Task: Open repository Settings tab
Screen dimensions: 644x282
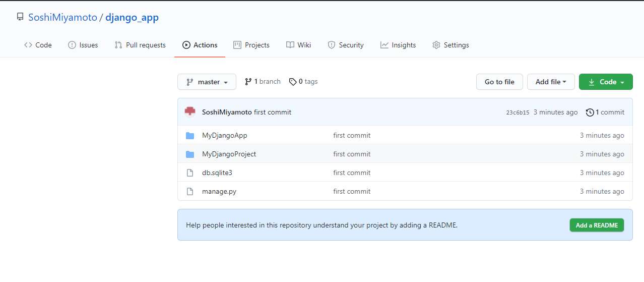Action: tap(450, 45)
